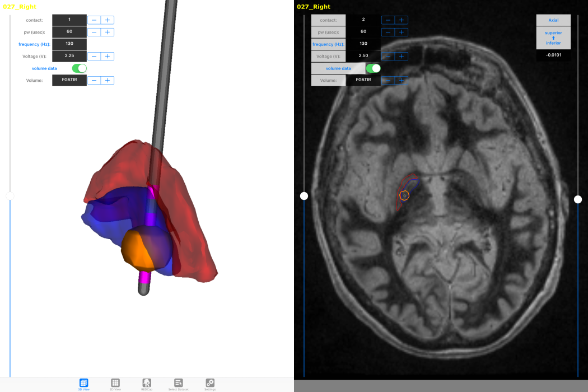The image size is (588, 392).
Task: Click the blue volume data label text
Action: coord(44,68)
